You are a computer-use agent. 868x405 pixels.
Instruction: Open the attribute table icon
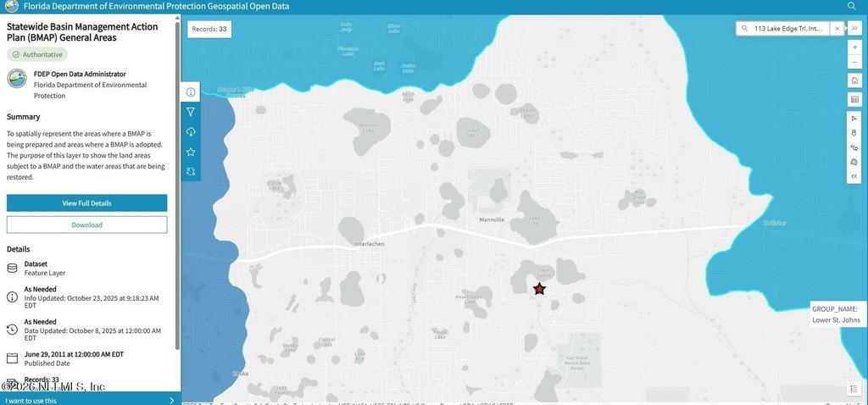854,99
